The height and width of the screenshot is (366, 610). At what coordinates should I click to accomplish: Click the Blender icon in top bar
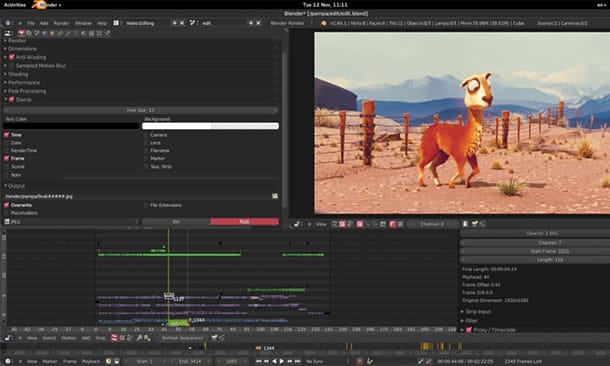38,5
